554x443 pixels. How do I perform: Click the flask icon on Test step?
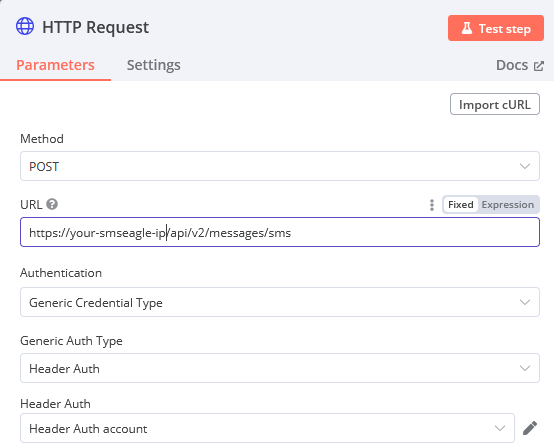click(467, 28)
